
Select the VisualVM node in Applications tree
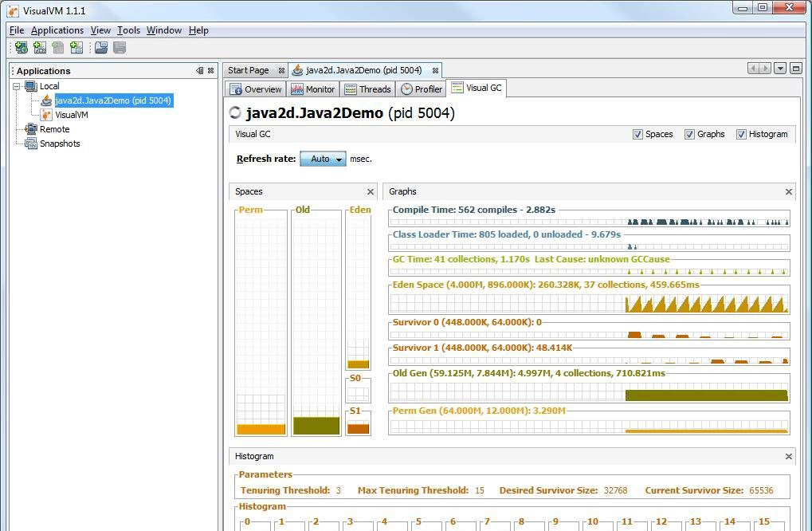click(x=71, y=115)
